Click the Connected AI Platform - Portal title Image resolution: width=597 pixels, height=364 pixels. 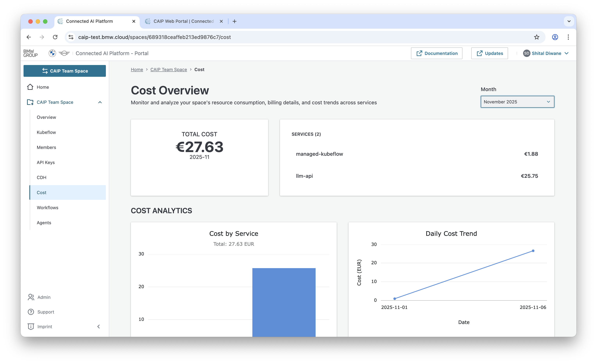click(112, 53)
